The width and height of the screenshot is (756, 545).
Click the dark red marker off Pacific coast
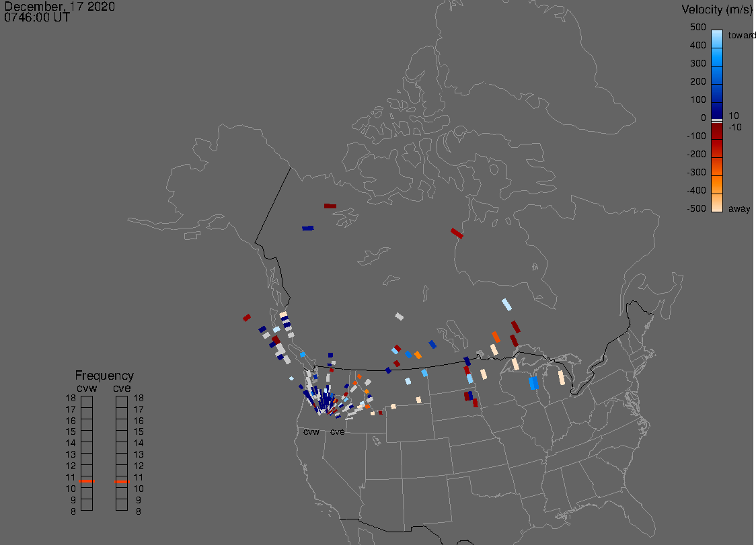click(247, 318)
